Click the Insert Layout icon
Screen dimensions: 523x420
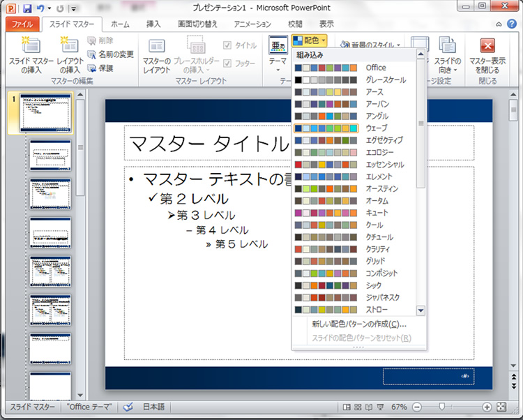(70, 54)
